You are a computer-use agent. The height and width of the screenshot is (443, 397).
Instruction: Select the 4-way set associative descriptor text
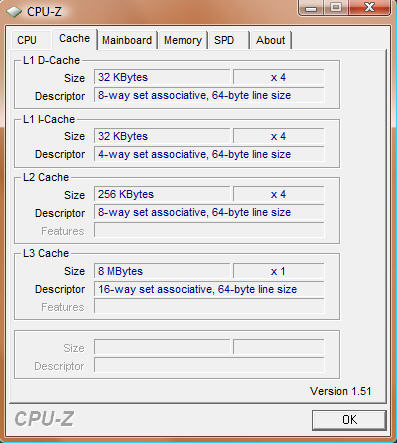point(194,154)
